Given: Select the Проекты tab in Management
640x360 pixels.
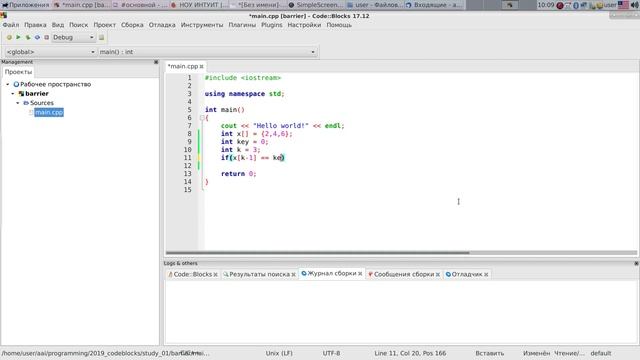Looking at the screenshot, I should (x=18, y=72).
